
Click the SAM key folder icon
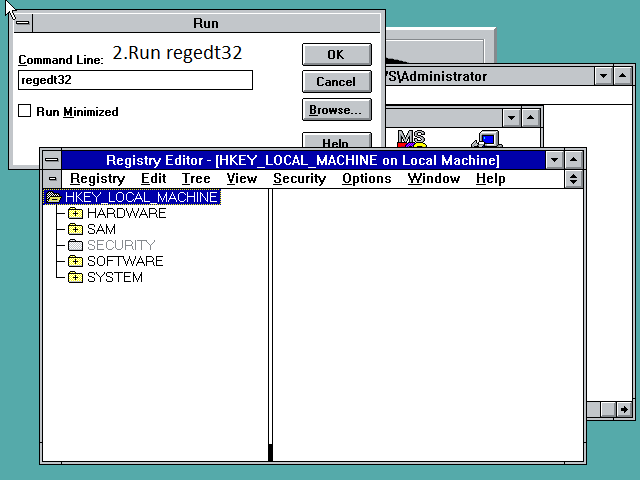point(75,229)
